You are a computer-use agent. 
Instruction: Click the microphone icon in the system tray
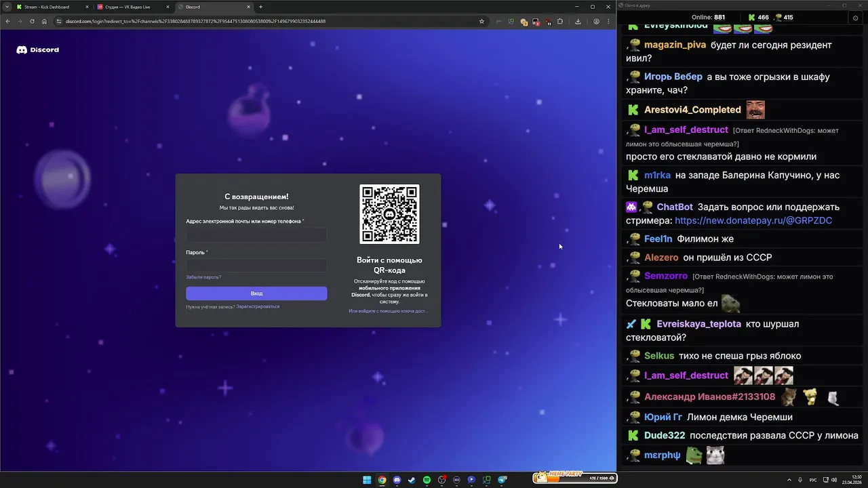801,480
